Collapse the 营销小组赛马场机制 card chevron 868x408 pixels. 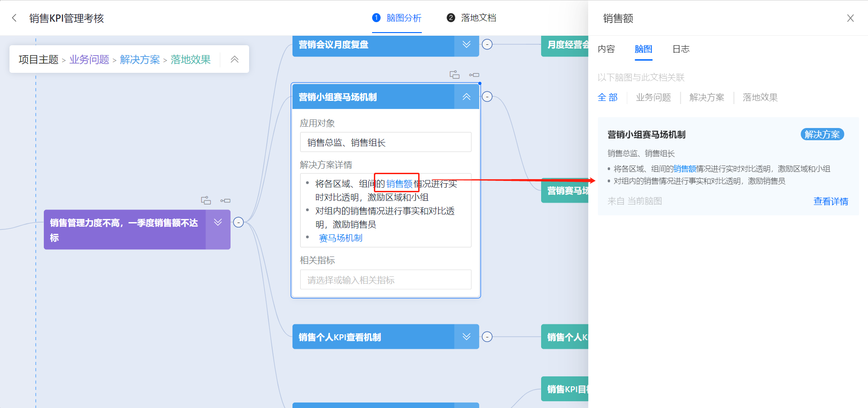(467, 97)
